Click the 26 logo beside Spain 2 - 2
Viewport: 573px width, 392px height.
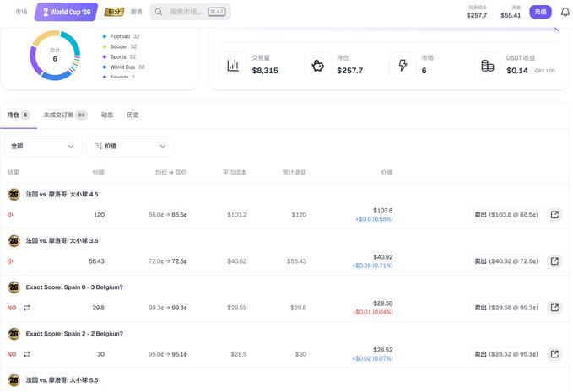coord(14,334)
